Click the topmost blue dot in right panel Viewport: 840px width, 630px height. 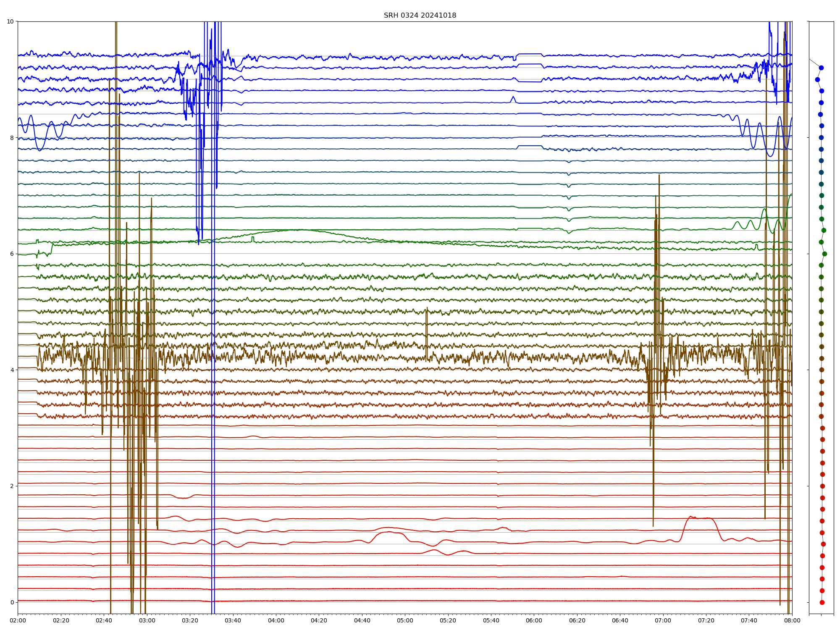click(x=821, y=68)
